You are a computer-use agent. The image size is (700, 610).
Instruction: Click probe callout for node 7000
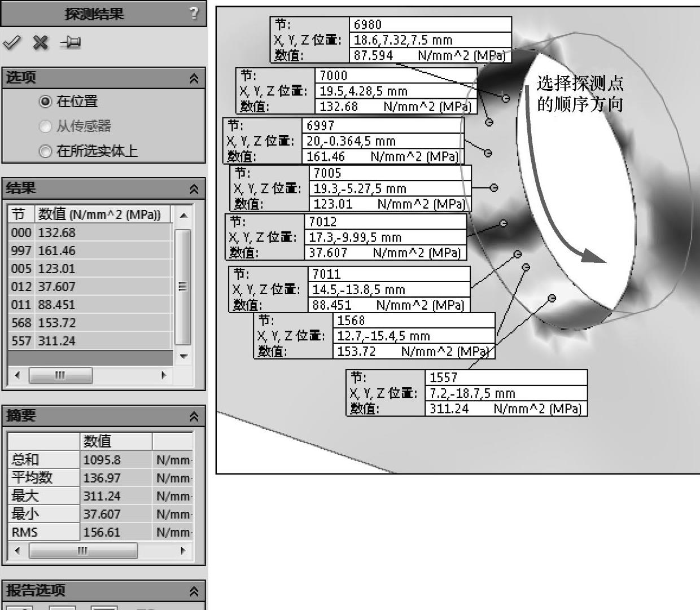click(x=356, y=91)
